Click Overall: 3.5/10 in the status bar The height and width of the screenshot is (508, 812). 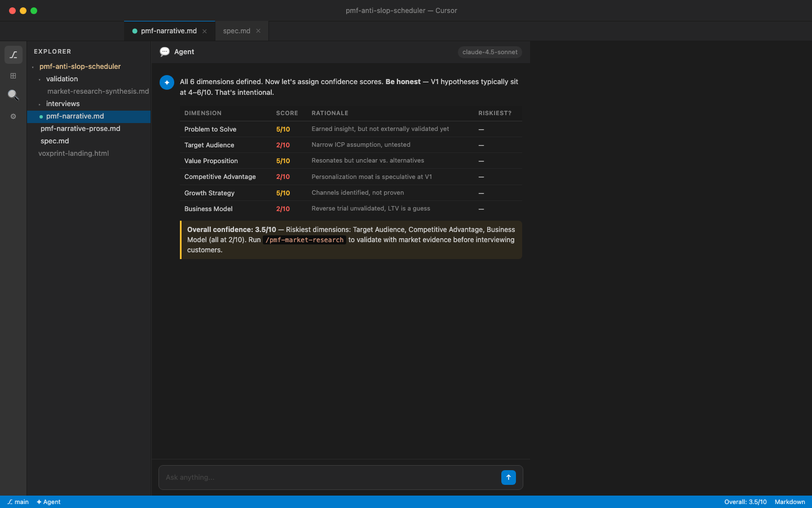745,502
